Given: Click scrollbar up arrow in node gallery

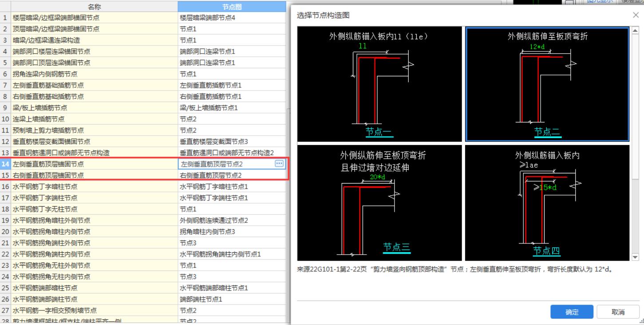Looking at the screenshot, I should pyautogui.click(x=635, y=30).
